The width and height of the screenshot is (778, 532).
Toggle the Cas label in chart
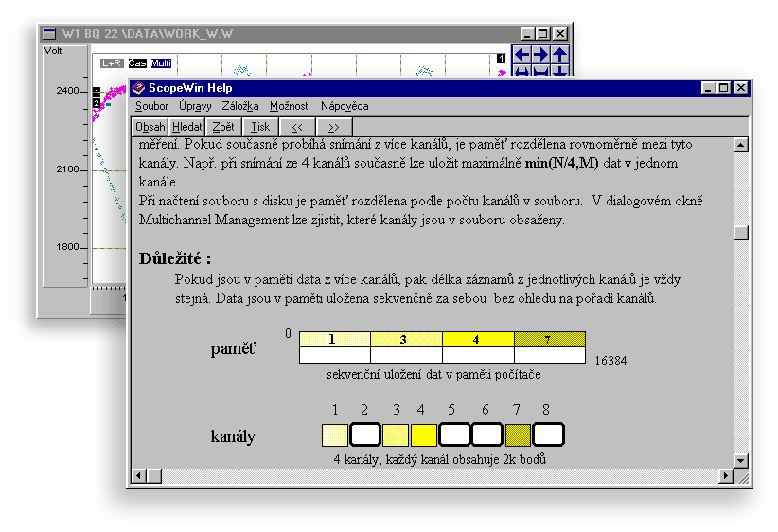pyautogui.click(x=137, y=63)
